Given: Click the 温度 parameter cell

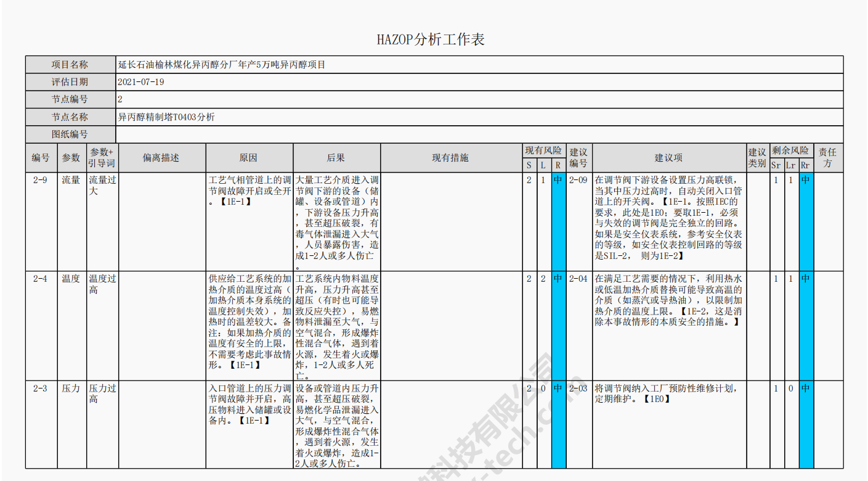Looking at the screenshot, I should (x=71, y=325).
